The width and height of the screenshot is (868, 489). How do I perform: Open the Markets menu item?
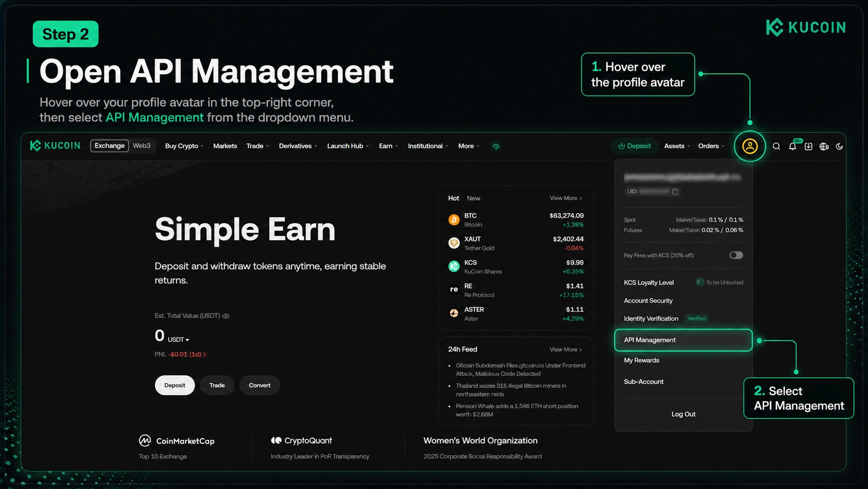[225, 146]
